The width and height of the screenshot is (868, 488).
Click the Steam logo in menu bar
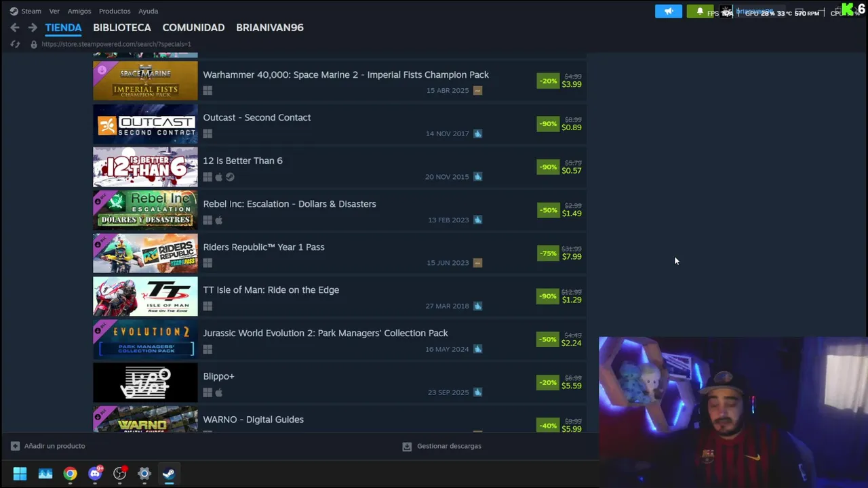pos(14,11)
